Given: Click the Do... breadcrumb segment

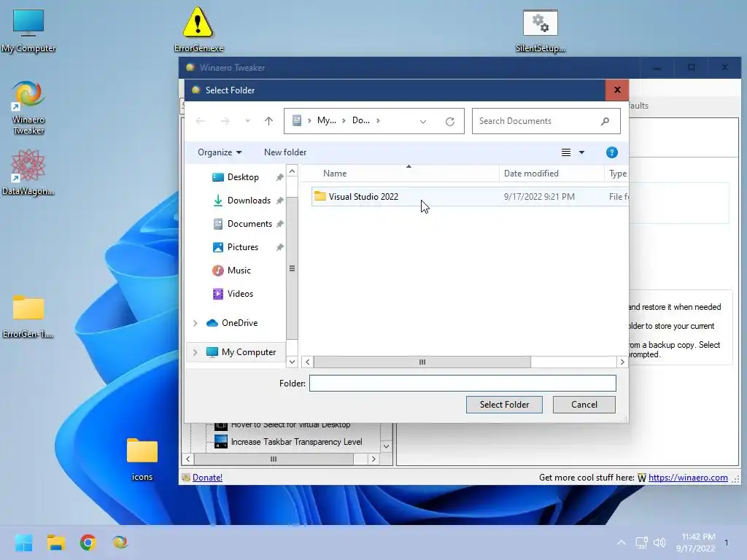Looking at the screenshot, I should click(x=360, y=120).
